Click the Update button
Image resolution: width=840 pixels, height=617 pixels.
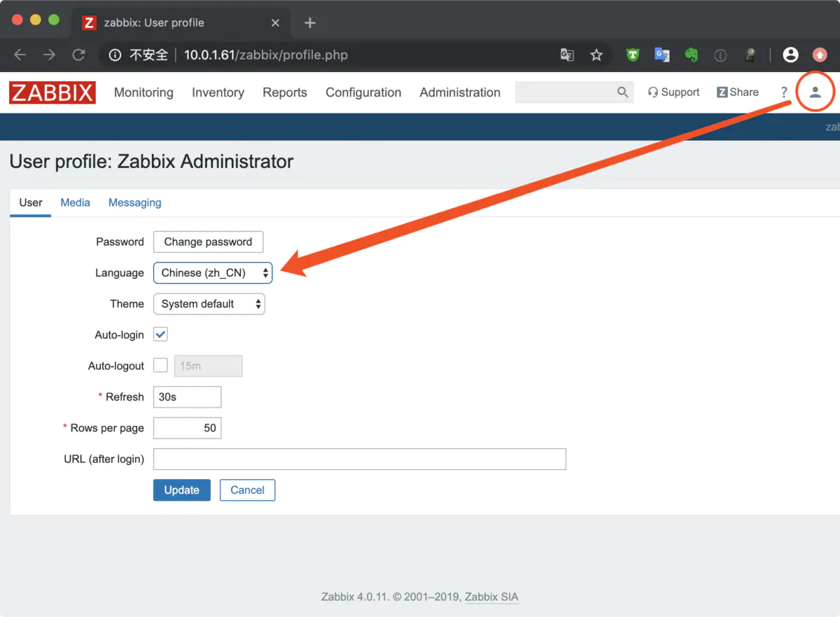tap(182, 490)
